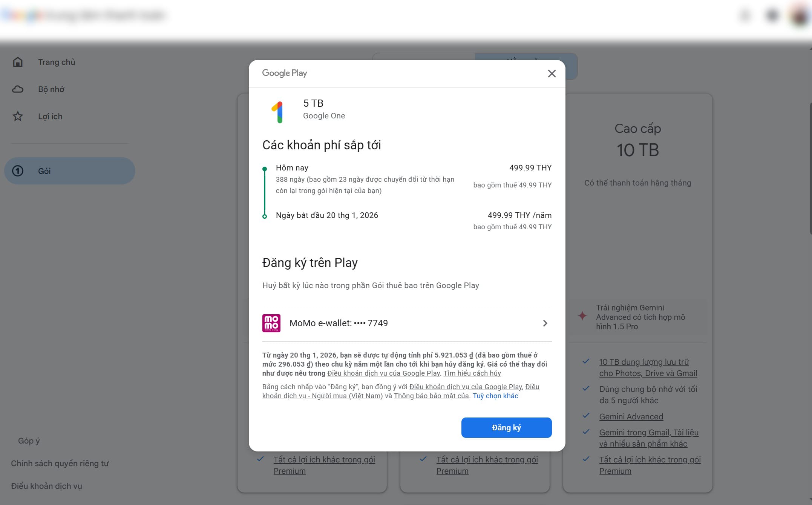Click Tuỳ chọn khác link
Image resolution: width=812 pixels, height=505 pixels.
[495, 396]
